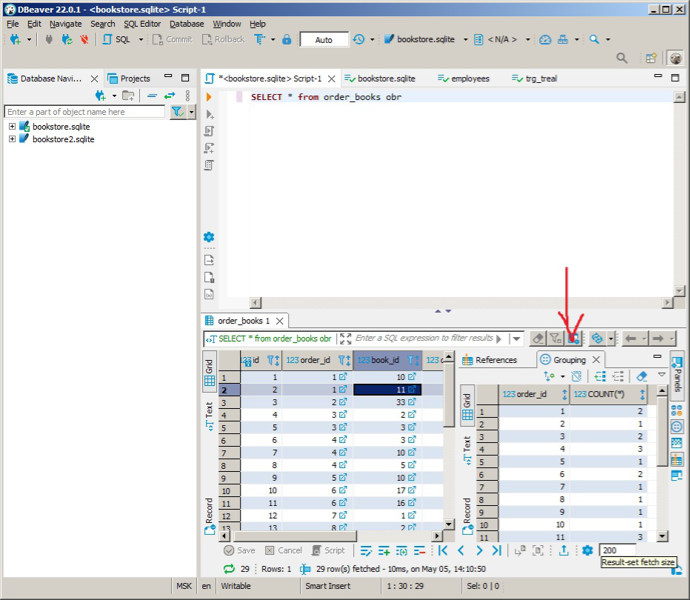
Task: Click Link with editor arrows icon in navigator
Action: (x=169, y=95)
